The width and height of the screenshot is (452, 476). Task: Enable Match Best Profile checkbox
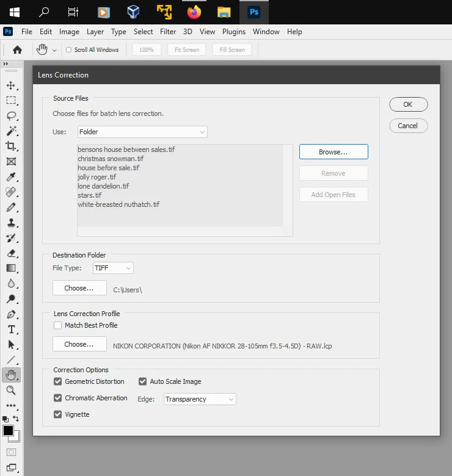click(x=57, y=325)
